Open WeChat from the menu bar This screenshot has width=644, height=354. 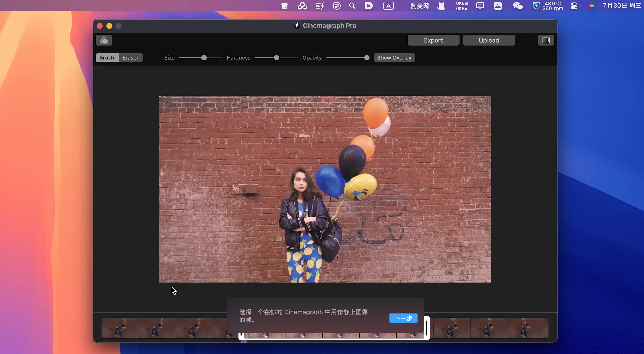pyautogui.click(x=517, y=6)
